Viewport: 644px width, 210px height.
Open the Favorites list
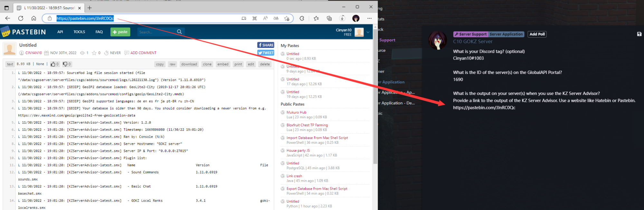click(316, 18)
